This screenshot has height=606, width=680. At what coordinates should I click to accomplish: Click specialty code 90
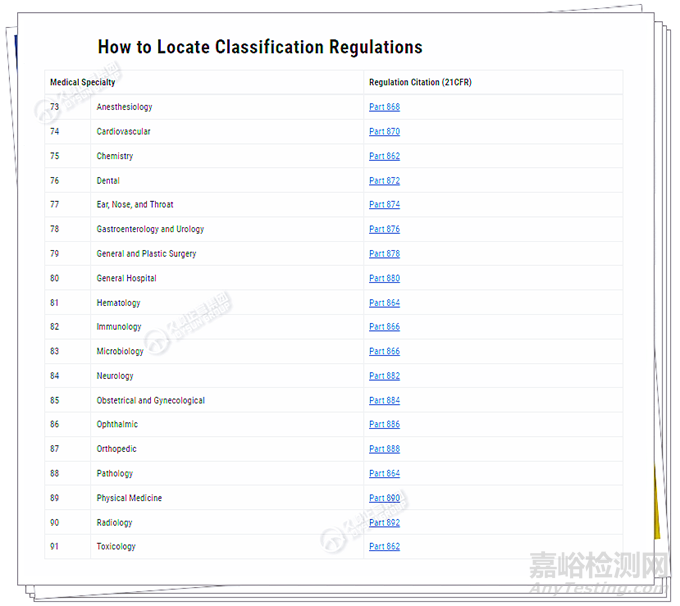pos(55,523)
